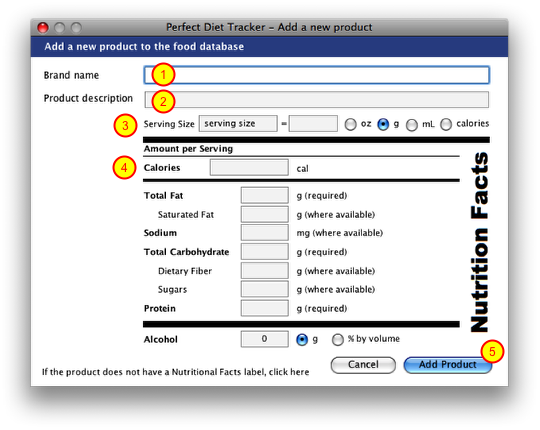540x430 pixels.
Task: Select the g serving unit radio button
Action: click(383, 124)
